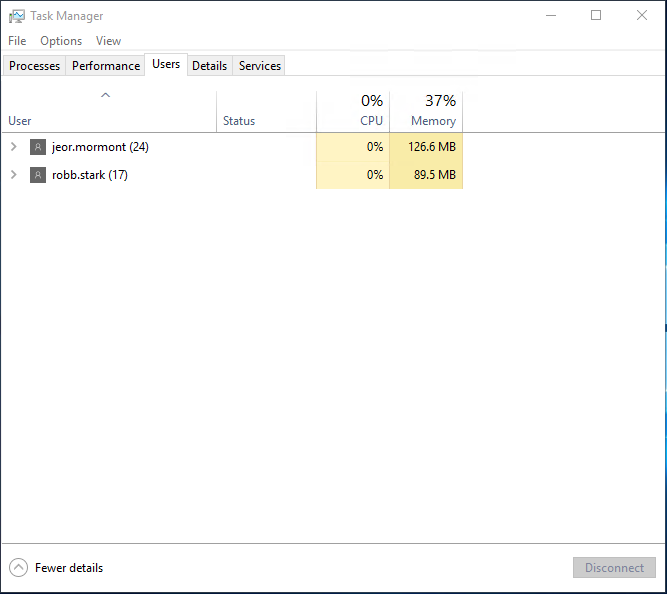Viewport: 667px width, 594px height.
Task: Switch to the Performance tab
Action: [106, 66]
